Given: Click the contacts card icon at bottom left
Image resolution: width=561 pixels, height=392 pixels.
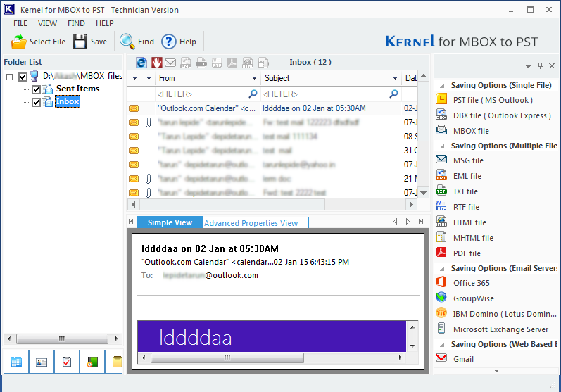Looking at the screenshot, I should coord(42,362).
